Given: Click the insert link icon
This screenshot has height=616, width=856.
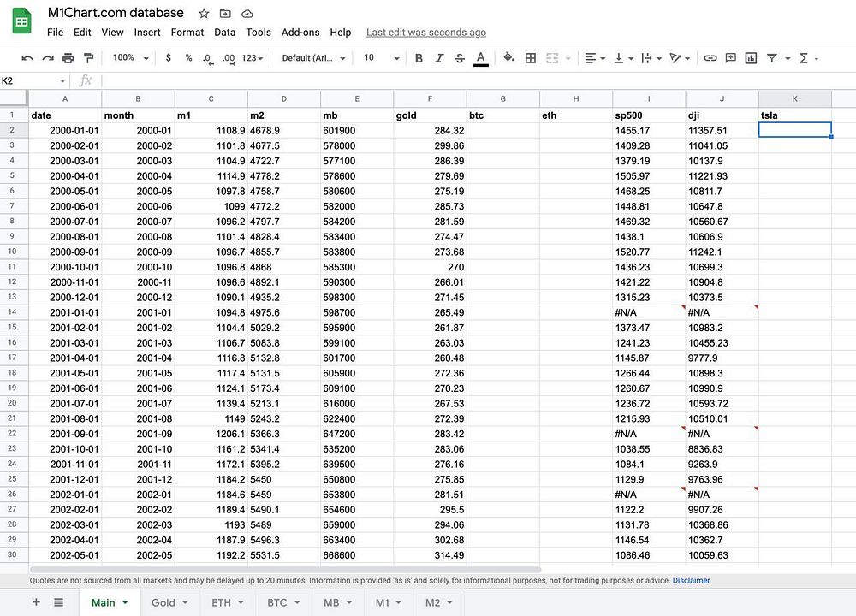Looking at the screenshot, I should pos(710,58).
